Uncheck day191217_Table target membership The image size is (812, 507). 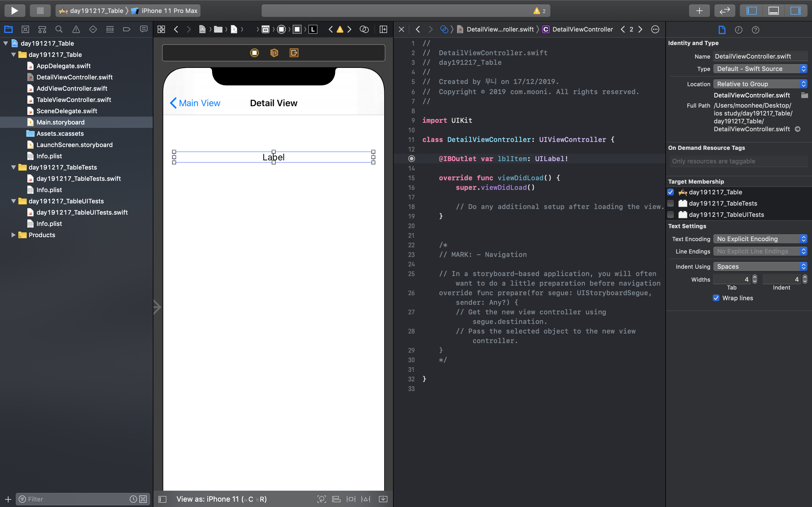(x=670, y=192)
